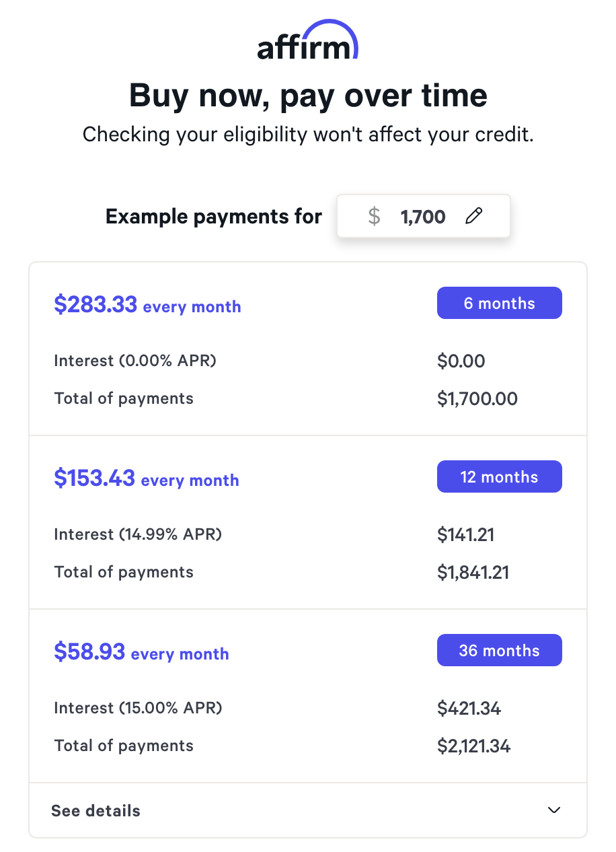The width and height of the screenshot is (616, 852).
Task: Click the $153.43 every month price
Action: (146, 478)
